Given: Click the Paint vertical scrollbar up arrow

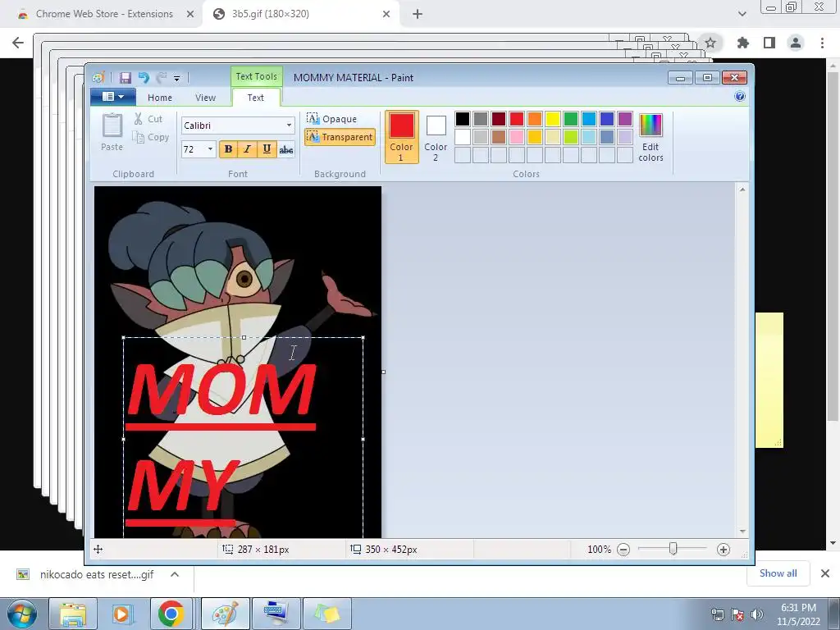Looking at the screenshot, I should click(x=742, y=189).
